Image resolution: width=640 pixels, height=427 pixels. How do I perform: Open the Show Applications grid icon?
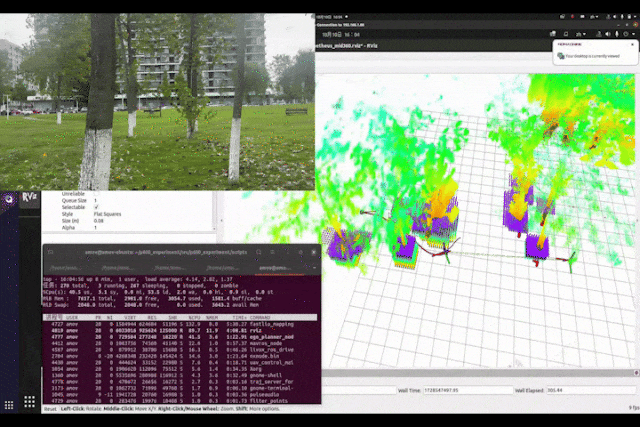8,404
